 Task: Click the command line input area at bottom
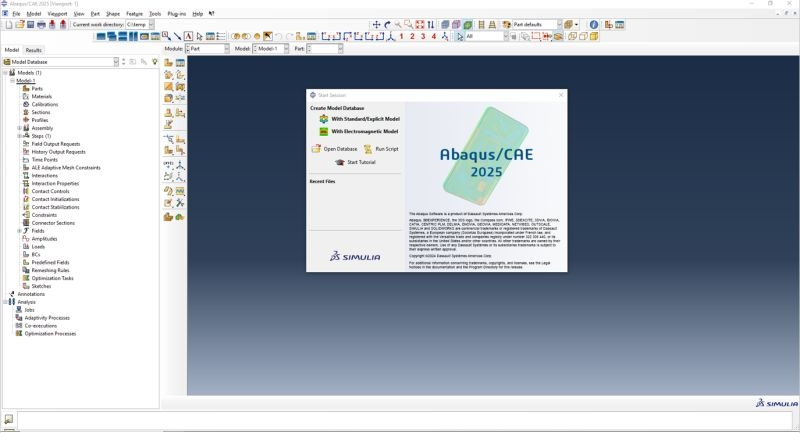405,420
